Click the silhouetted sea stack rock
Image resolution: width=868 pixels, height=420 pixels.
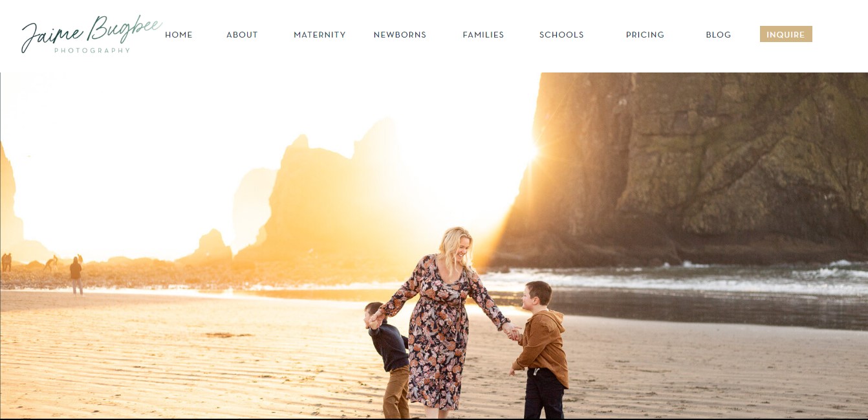pos(310,201)
